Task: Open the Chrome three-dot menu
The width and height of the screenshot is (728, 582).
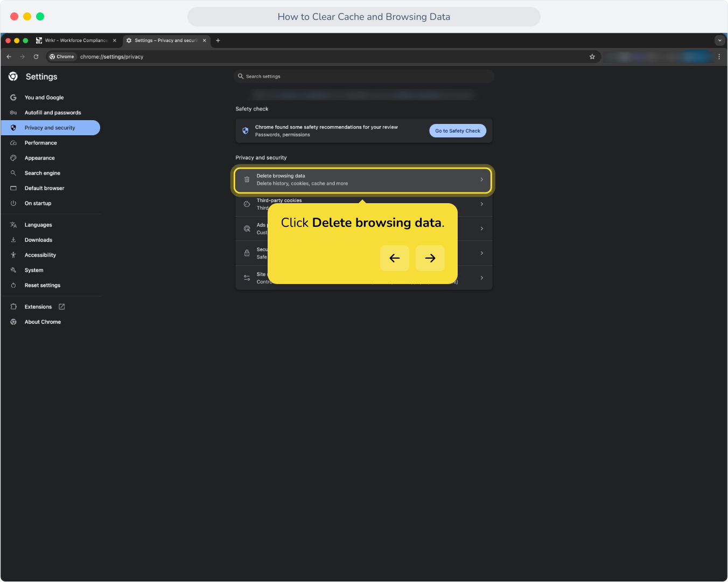Action: coord(719,57)
